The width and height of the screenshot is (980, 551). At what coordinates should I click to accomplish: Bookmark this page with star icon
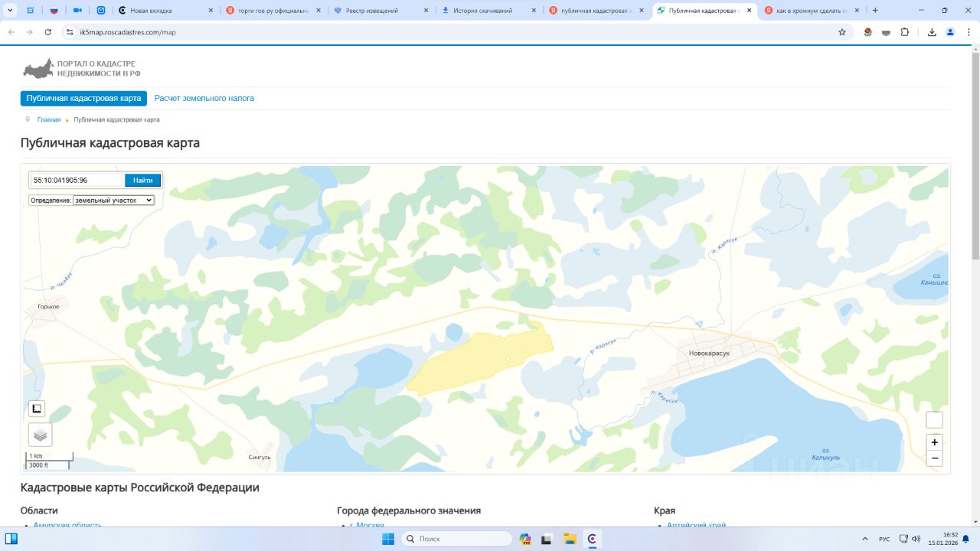click(x=842, y=32)
